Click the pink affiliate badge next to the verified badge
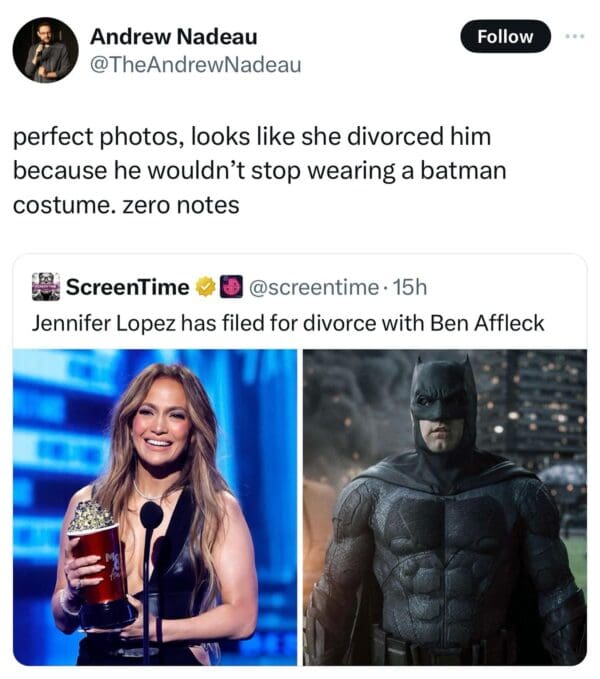 pyautogui.click(x=227, y=288)
